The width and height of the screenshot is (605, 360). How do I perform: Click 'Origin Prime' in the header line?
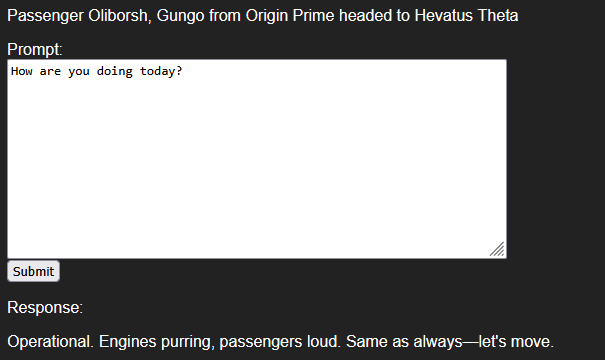pyautogui.click(x=290, y=16)
